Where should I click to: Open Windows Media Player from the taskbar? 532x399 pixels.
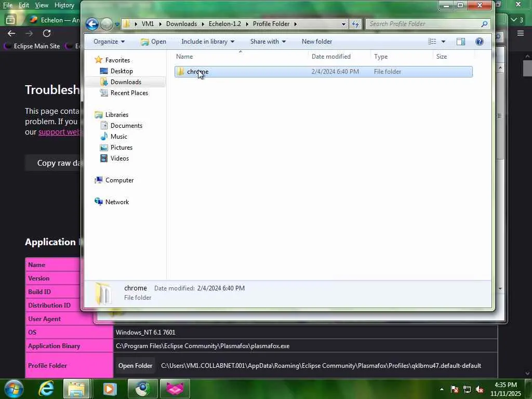click(109, 389)
